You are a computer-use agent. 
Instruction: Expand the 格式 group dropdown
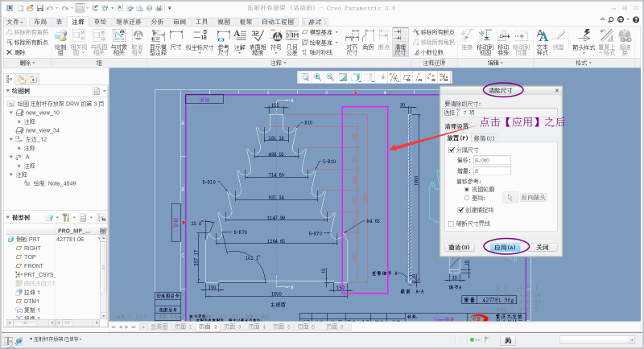point(583,63)
